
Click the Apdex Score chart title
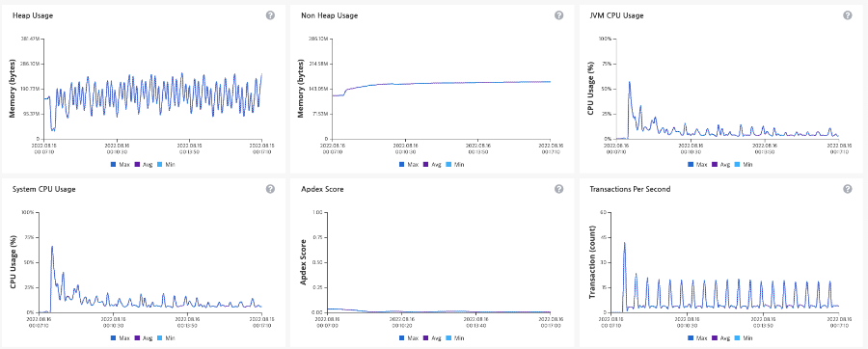[322, 189]
